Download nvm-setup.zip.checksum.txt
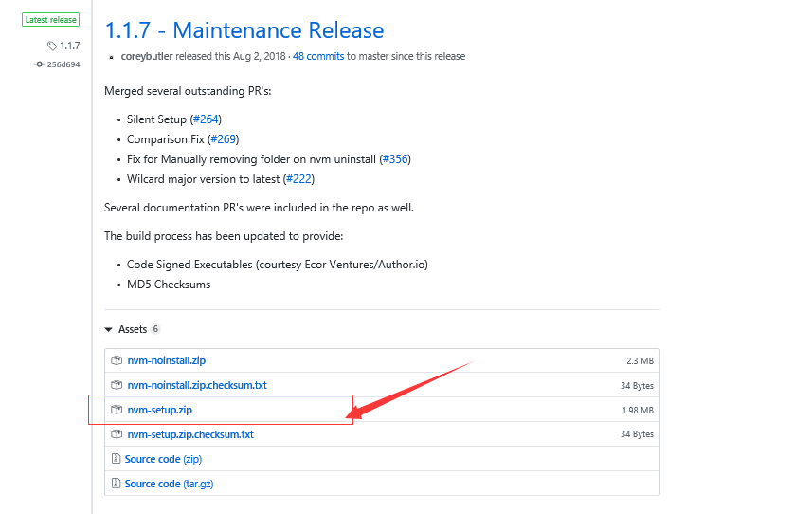Viewport: 812px width, 514px height. pos(190,434)
